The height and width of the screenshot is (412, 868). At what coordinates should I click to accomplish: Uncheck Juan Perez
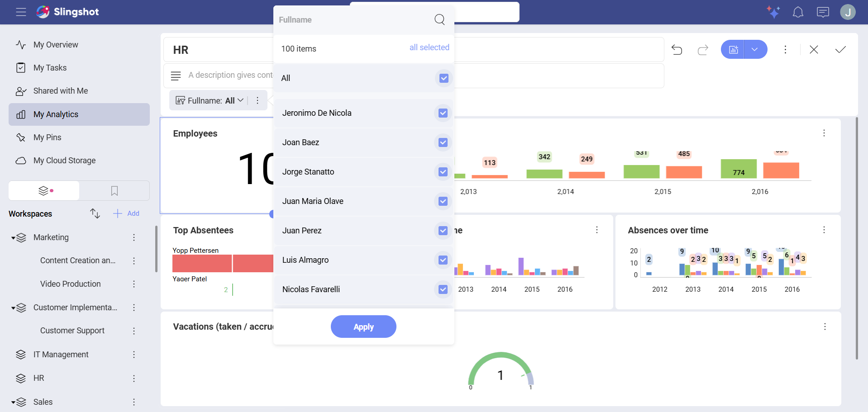tap(443, 231)
